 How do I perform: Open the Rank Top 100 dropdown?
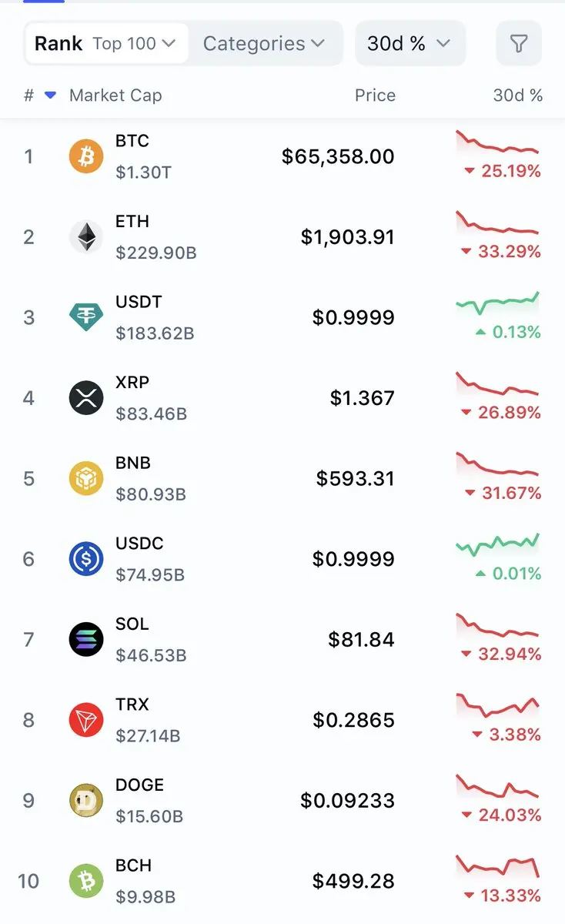[106, 44]
